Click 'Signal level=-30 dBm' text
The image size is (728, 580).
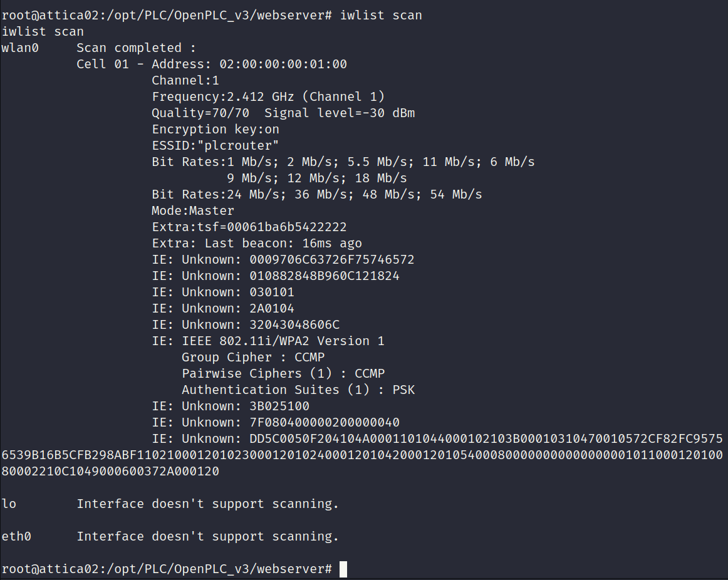pos(340,113)
